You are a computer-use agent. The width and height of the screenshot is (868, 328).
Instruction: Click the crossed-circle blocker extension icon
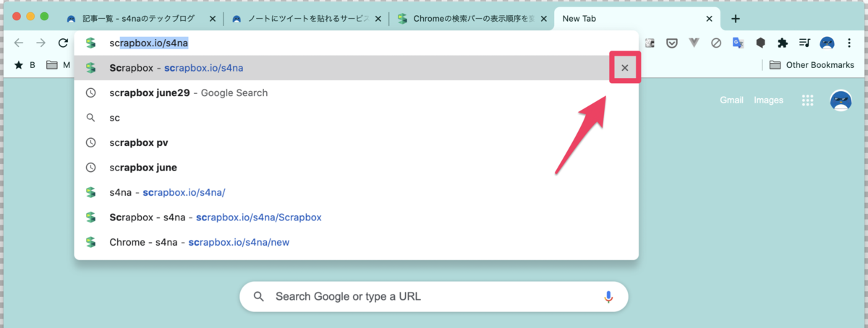click(x=716, y=43)
